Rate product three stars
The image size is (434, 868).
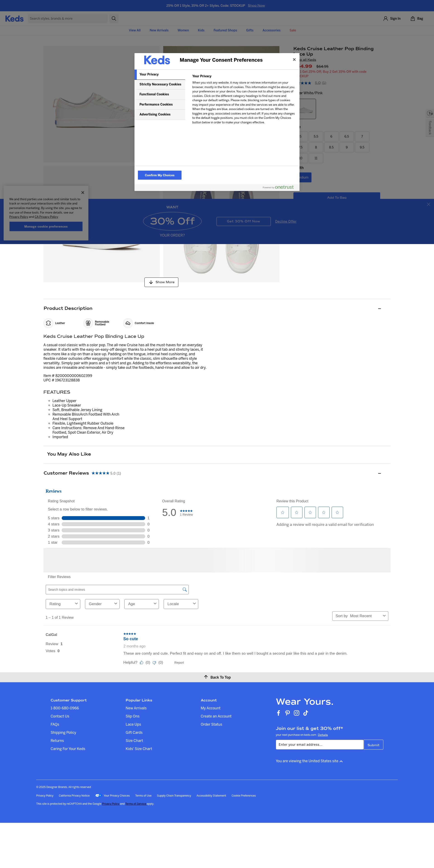[310, 512]
